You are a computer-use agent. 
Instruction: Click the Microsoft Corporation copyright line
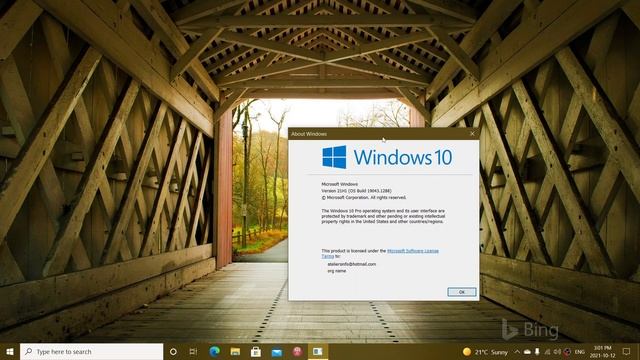(x=364, y=198)
